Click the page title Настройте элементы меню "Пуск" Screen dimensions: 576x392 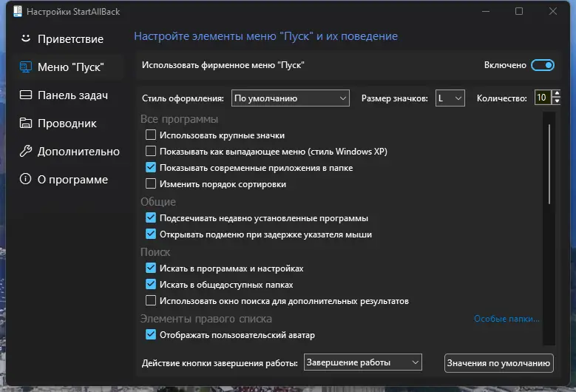pyautogui.click(x=265, y=36)
